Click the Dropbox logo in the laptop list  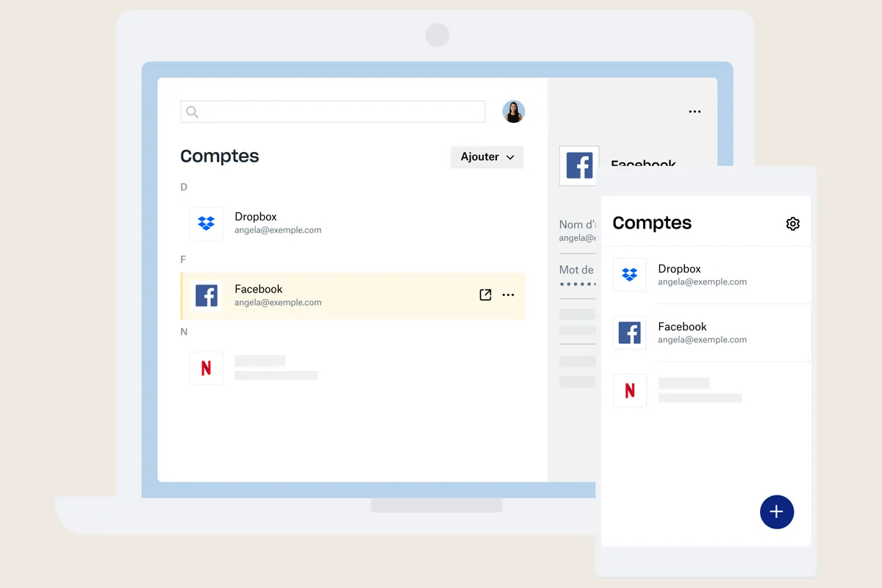click(x=207, y=223)
